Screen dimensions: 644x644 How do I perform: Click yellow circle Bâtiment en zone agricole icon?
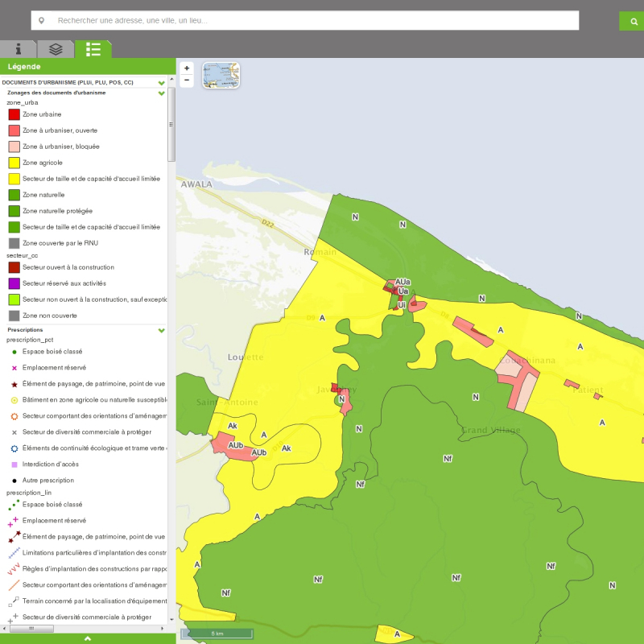(14, 400)
